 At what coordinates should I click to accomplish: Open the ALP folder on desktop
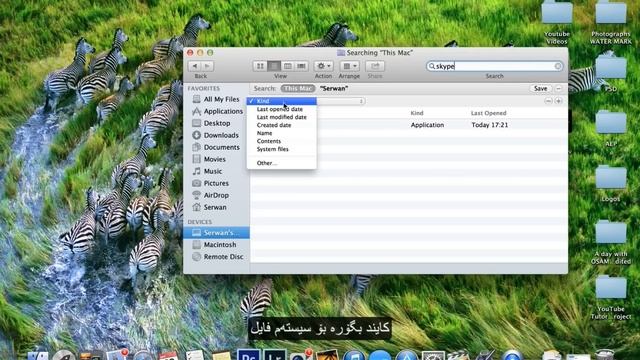(x=611, y=128)
